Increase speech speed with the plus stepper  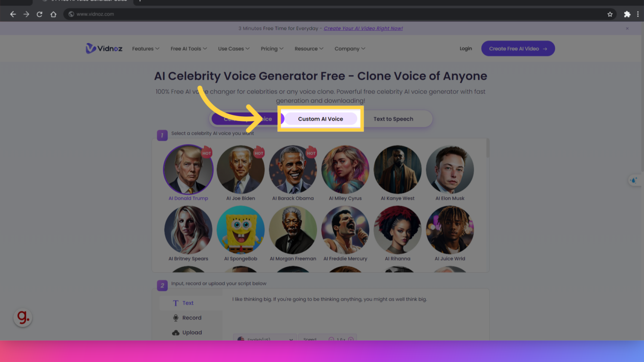pyautogui.click(x=350, y=339)
